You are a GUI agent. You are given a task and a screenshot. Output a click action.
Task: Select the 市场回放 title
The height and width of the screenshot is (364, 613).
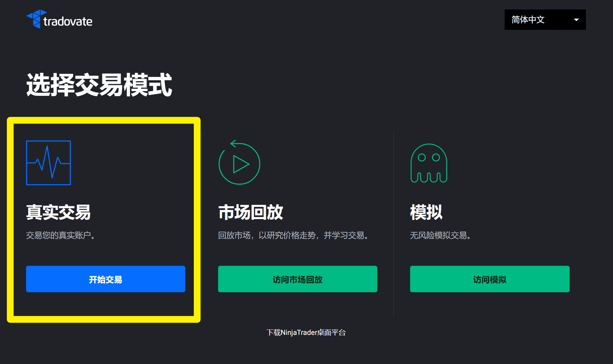click(x=250, y=212)
